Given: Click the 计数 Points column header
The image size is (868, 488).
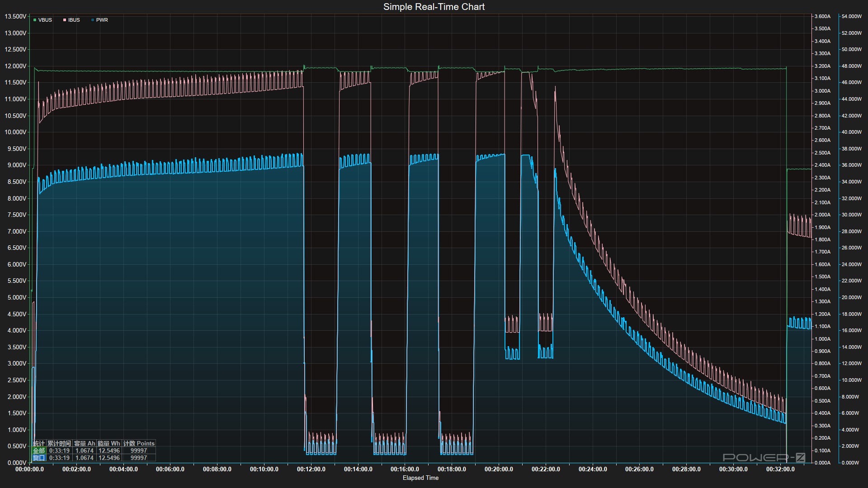Looking at the screenshot, I should [x=139, y=443].
